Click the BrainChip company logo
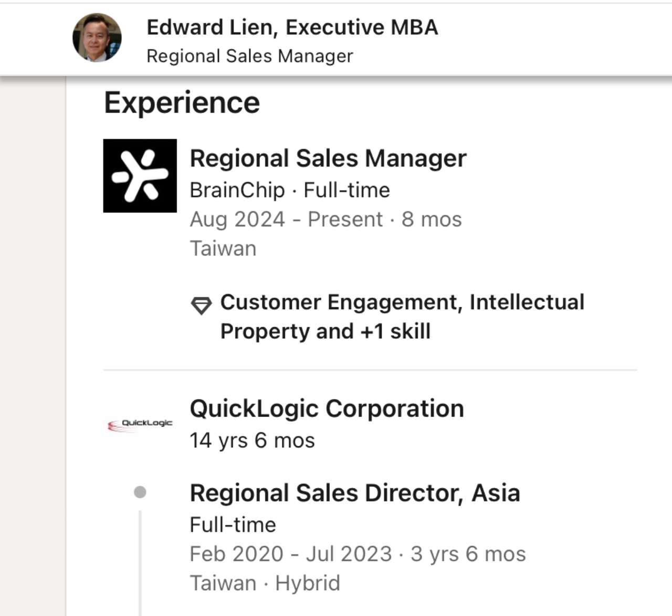 (x=140, y=176)
